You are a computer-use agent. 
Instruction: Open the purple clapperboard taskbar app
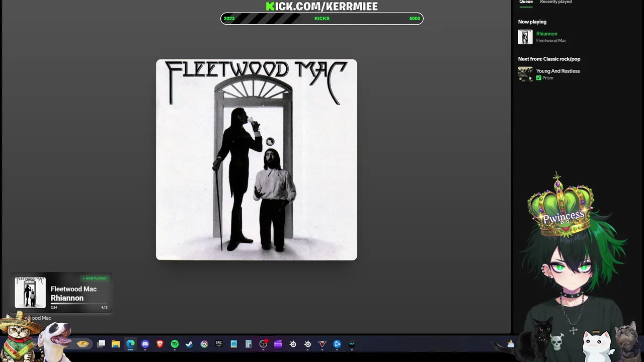point(278,344)
